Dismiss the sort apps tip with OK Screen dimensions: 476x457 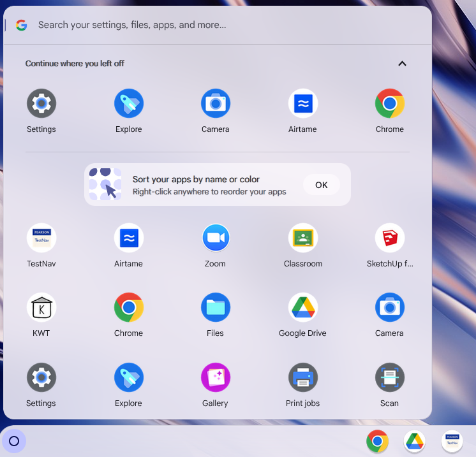click(x=322, y=185)
